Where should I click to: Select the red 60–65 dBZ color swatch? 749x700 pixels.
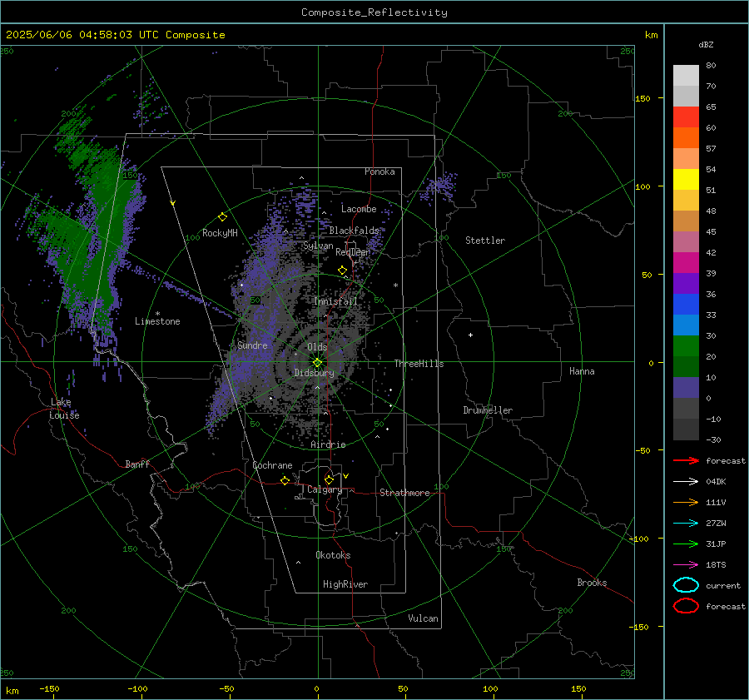(686, 117)
